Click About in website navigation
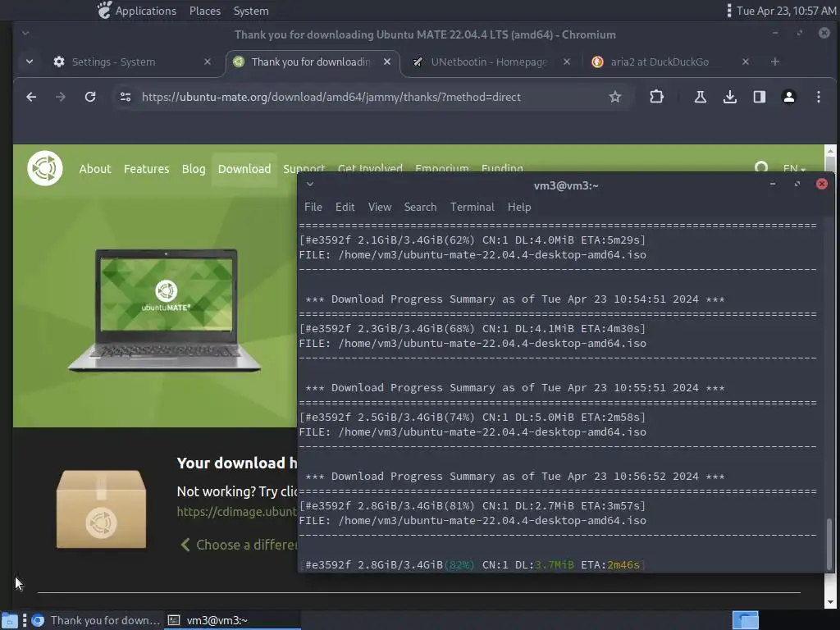The image size is (840, 630). click(x=95, y=169)
